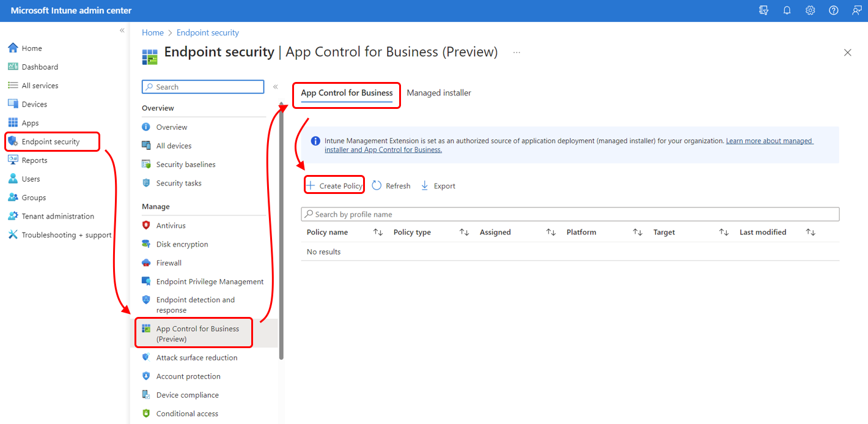This screenshot has height=424, width=868.
Task: Export the policy list
Action: click(438, 185)
